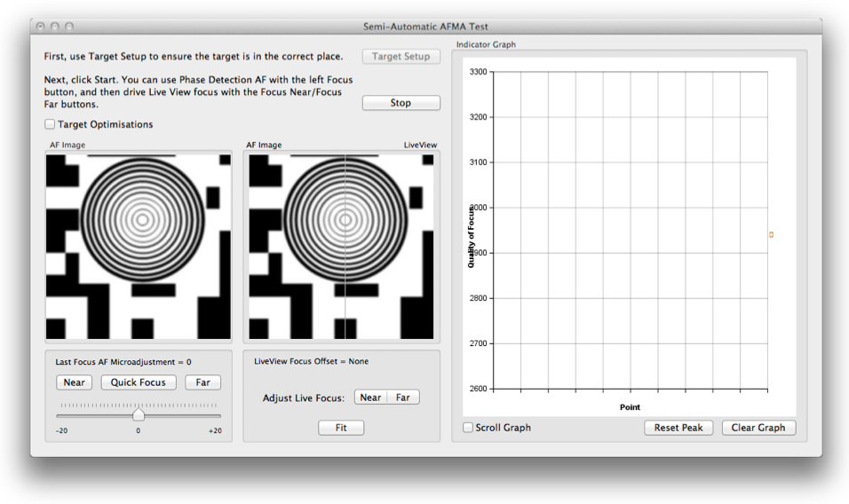Toggle the Scroll Graph checkbox

468,428
